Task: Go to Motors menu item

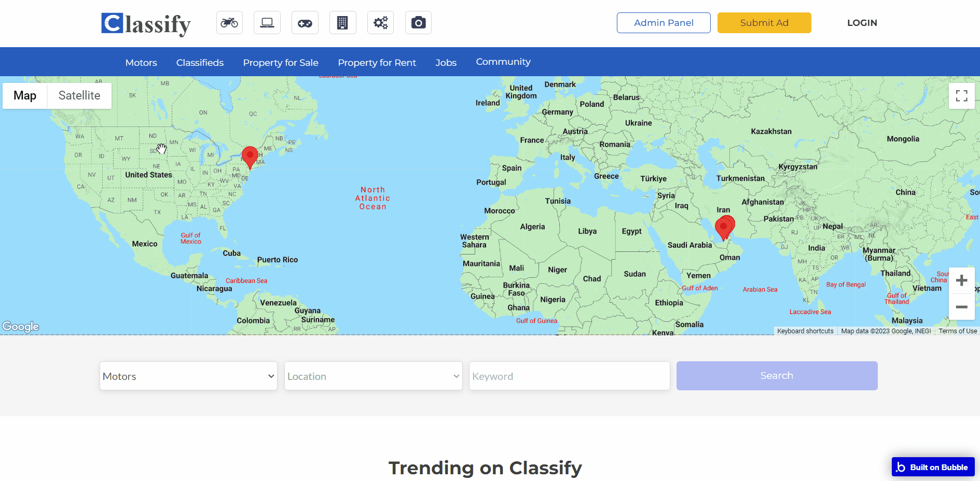Action: (x=141, y=62)
